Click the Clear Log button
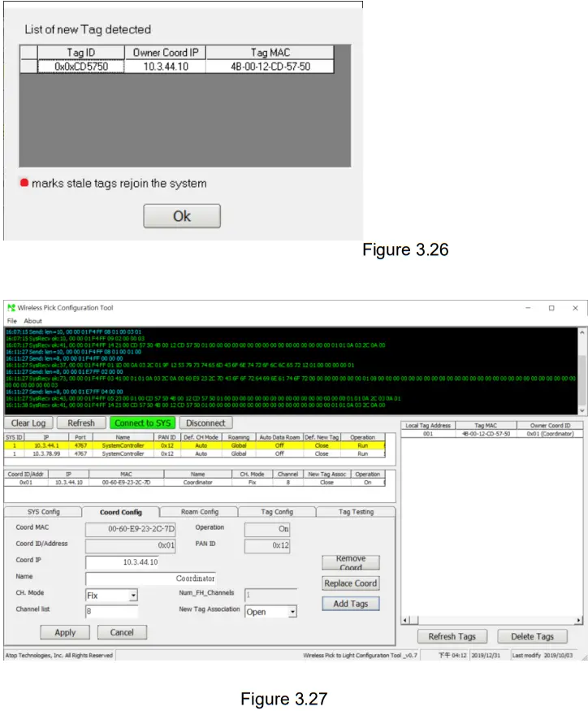This screenshot has width=588, height=711. 28,423
